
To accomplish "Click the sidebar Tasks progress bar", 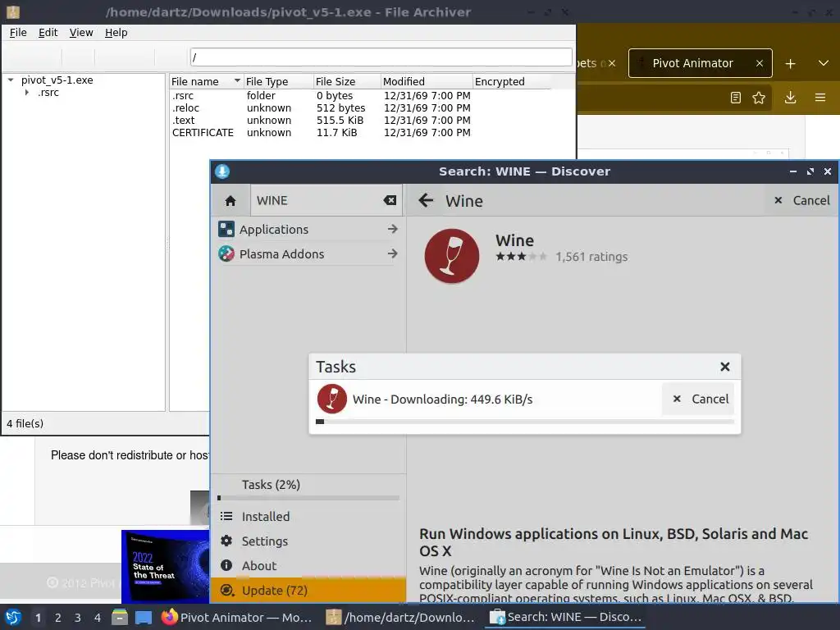I will pyautogui.click(x=308, y=498).
